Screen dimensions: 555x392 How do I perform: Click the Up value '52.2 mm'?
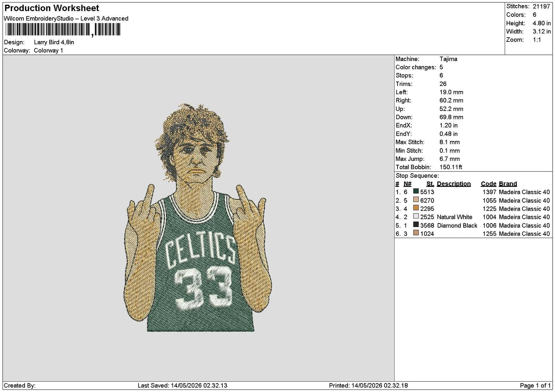pos(451,109)
